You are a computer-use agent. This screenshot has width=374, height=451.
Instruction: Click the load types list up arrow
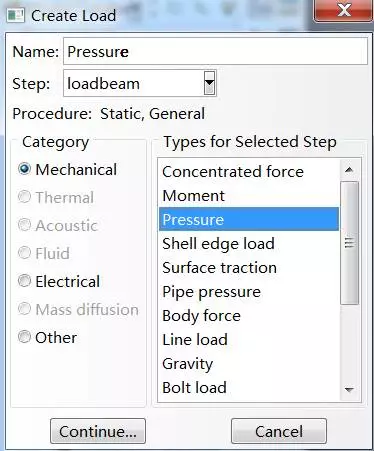[349, 170]
